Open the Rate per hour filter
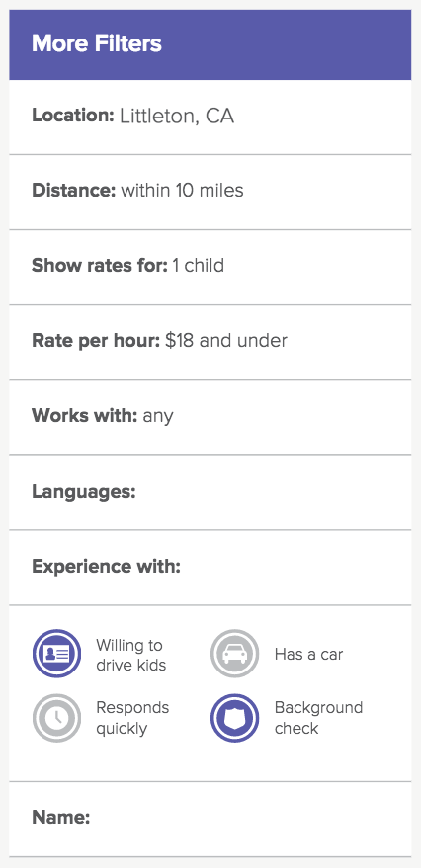Screen dimensions: 421x868 (210, 342)
